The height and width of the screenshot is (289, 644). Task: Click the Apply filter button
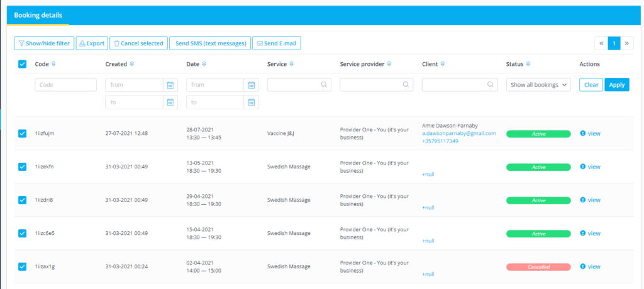coord(617,85)
